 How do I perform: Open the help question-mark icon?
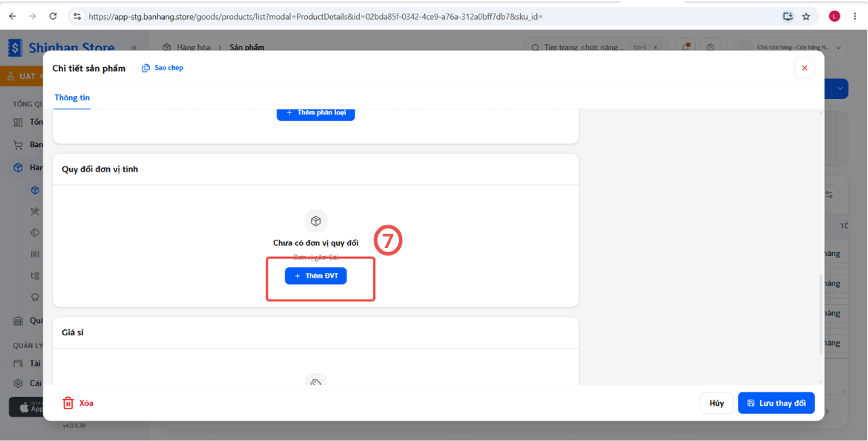(711, 47)
